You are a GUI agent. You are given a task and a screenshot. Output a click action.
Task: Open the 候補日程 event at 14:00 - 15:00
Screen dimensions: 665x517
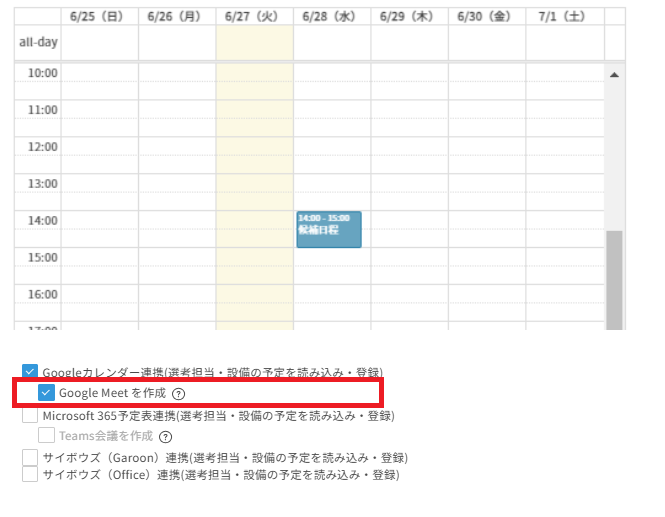tap(328, 229)
